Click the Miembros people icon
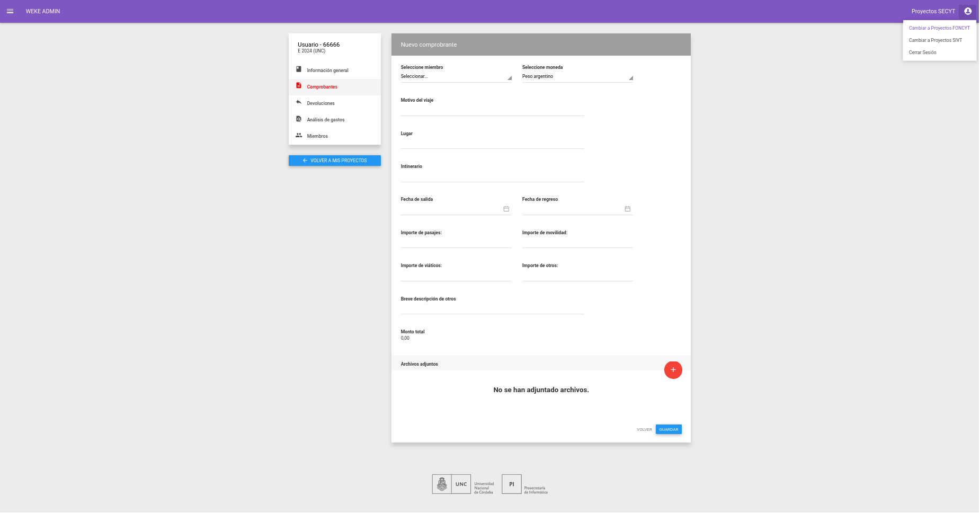Image resolution: width=980 pixels, height=513 pixels. click(299, 136)
